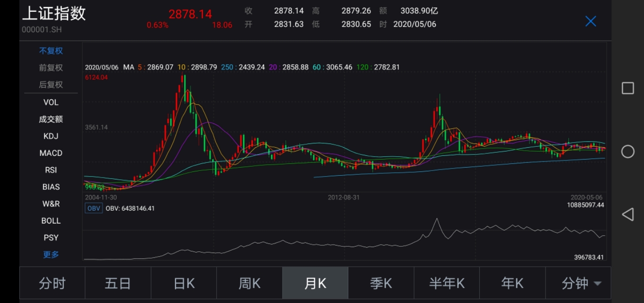Screen dimensions: 644x303
Task: Select the RSI indicator
Action: (x=51, y=170)
